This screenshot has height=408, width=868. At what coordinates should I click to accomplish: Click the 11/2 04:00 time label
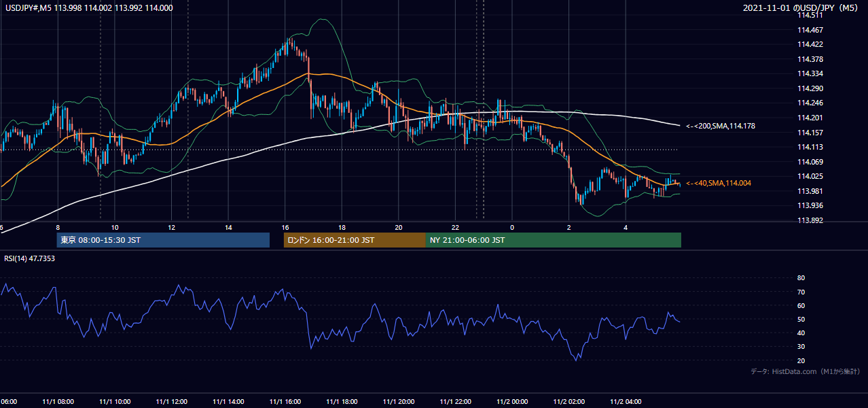[x=626, y=402]
